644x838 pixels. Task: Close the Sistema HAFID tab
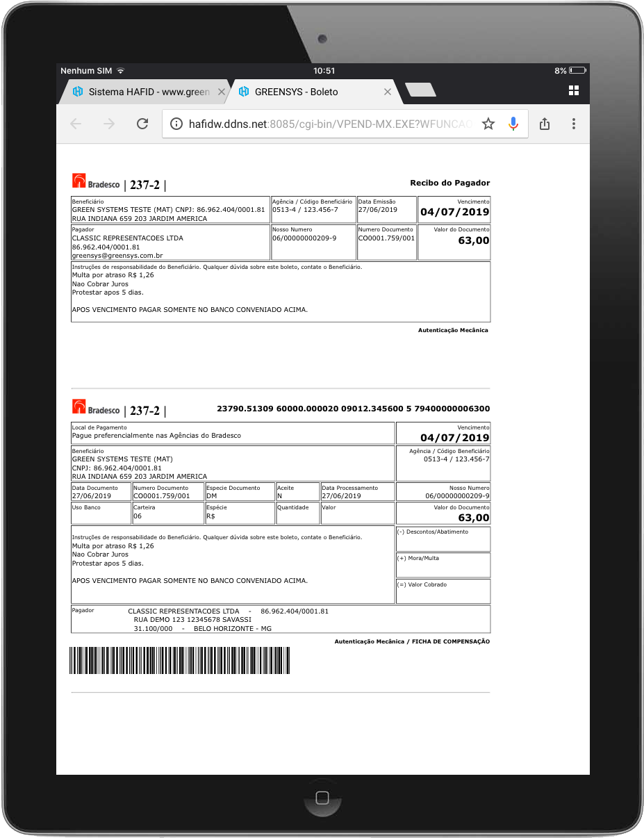click(x=222, y=92)
